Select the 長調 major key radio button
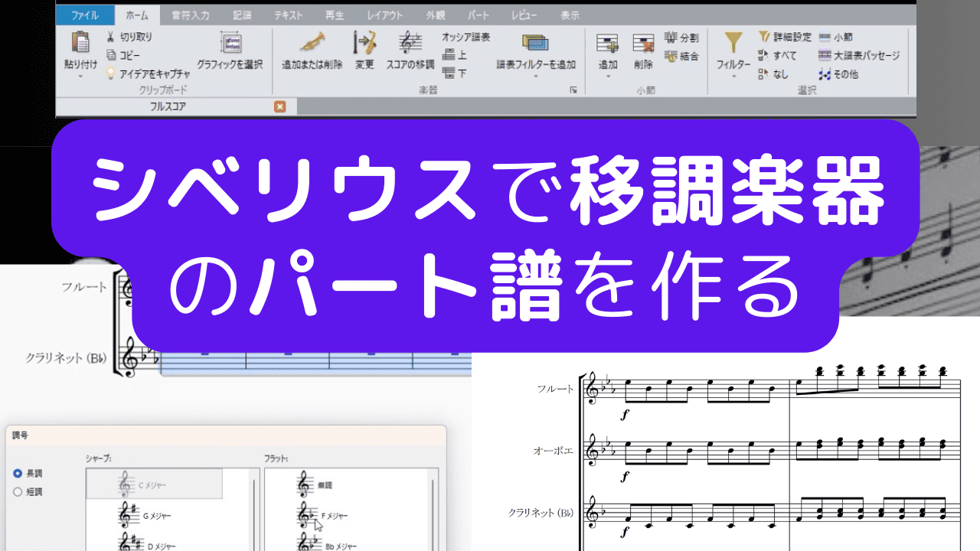 pyautogui.click(x=18, y=474)
